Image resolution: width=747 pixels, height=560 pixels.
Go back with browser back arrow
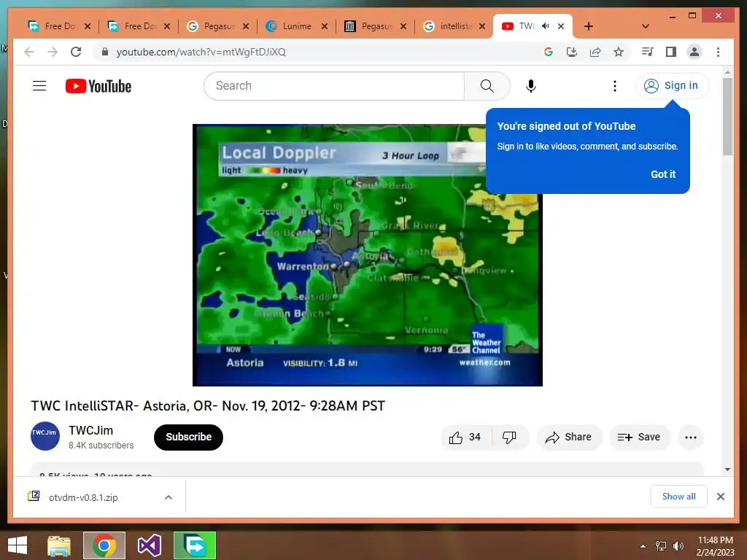coord(29,52)
